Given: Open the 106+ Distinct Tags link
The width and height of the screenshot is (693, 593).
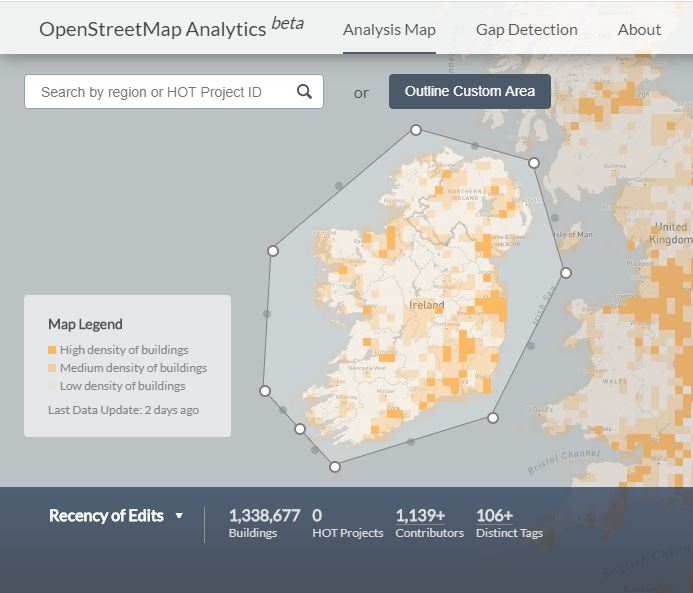Looking at the screenshot, I should (495, 516).
